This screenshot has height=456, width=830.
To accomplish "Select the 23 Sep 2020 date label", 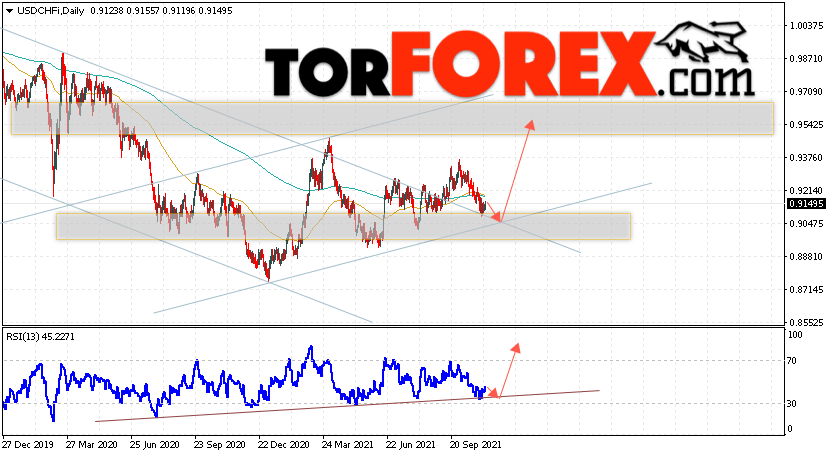I will coord(220,445).
